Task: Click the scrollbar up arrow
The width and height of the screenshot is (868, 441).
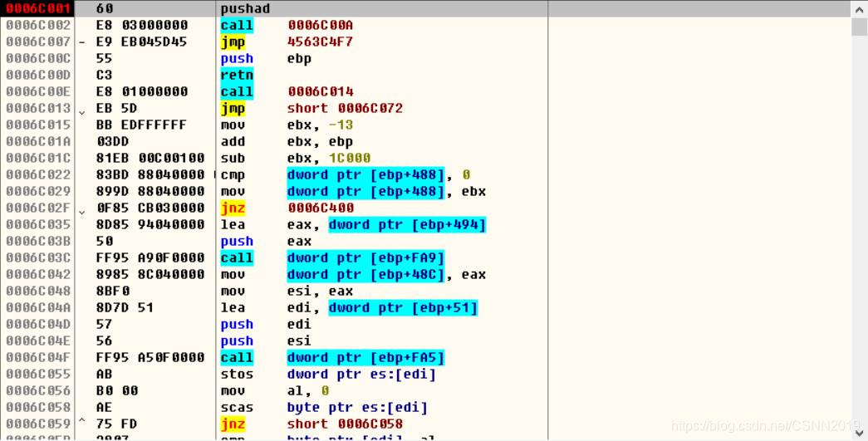Action: [x=859, y=8]
